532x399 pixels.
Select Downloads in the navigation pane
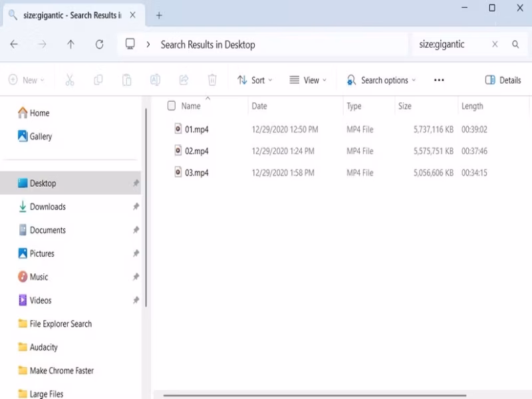(47, 207)
